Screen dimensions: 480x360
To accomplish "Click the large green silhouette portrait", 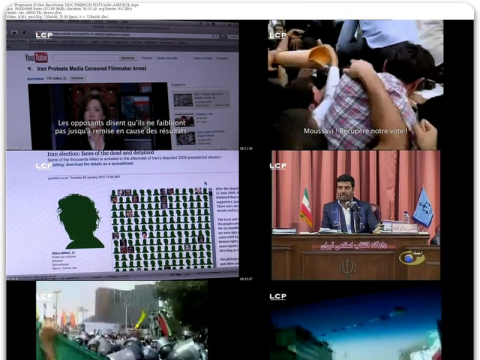I will tap(80, 221).
